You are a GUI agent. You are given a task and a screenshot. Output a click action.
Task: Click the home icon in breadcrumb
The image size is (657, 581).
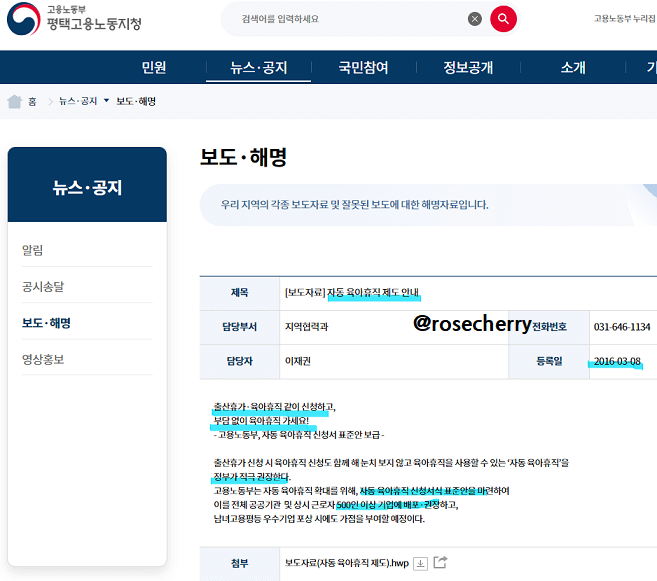(15, 101)
